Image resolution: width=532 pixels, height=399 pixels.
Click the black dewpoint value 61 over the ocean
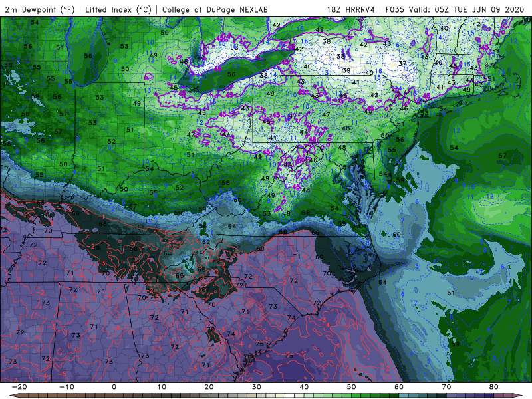451,293
